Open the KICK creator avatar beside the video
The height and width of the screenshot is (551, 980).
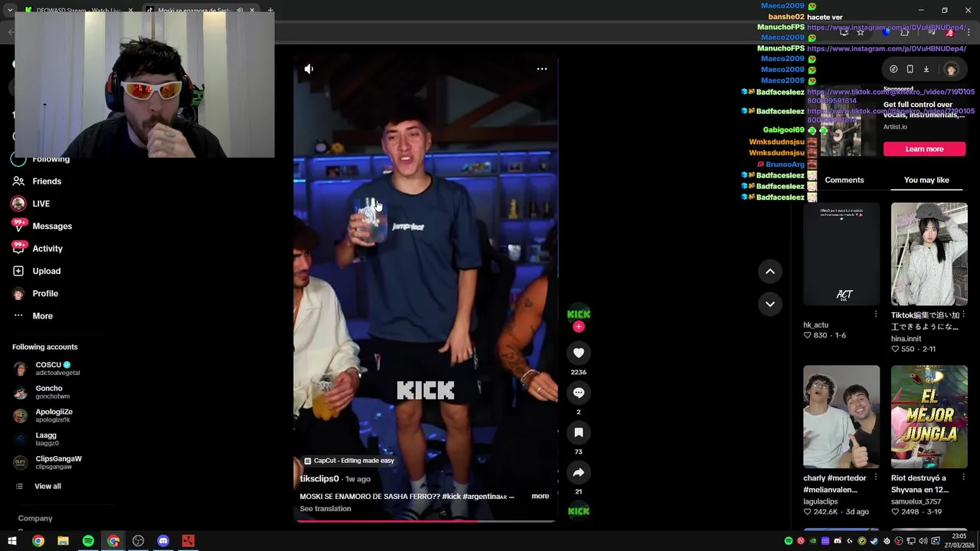point(579,314)
